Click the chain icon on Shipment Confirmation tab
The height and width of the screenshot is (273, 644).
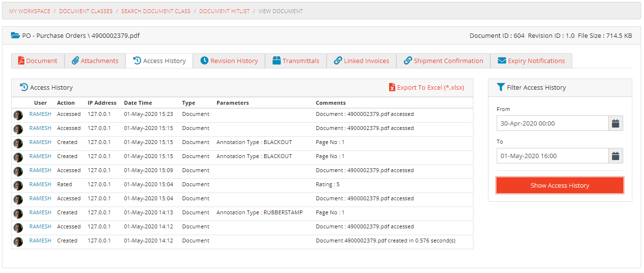coord(408,61)
